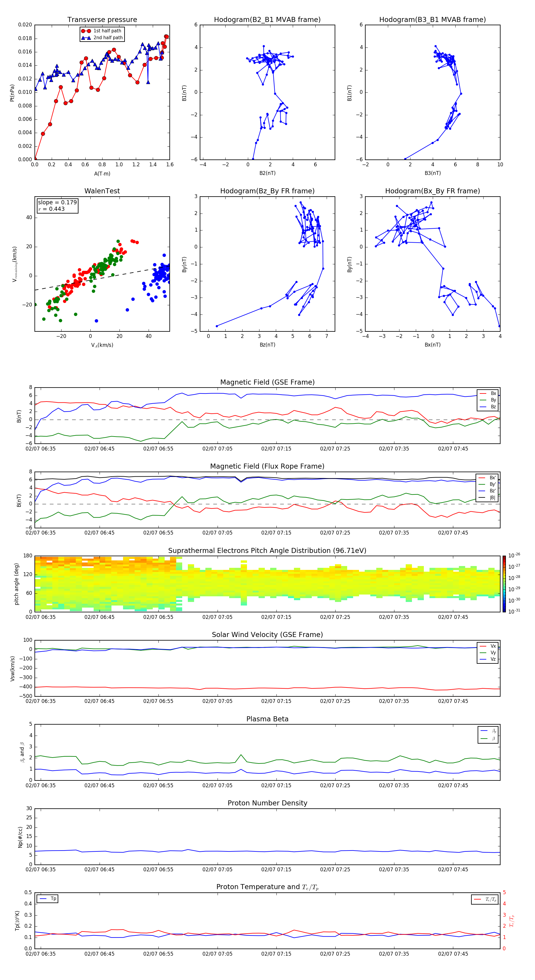Select "By" in GSE magnetic field legend
This screenshot has height=980, width=535.
pyautogui.click(x=488, y=400)
